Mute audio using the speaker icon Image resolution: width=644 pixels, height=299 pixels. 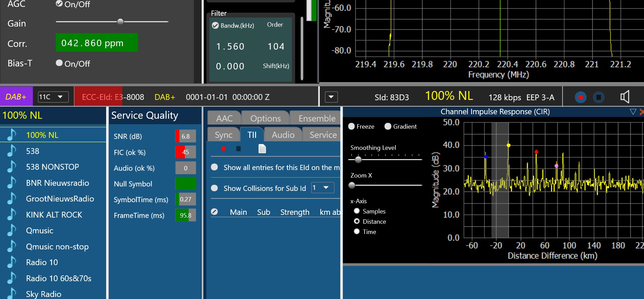pos(625,97)
